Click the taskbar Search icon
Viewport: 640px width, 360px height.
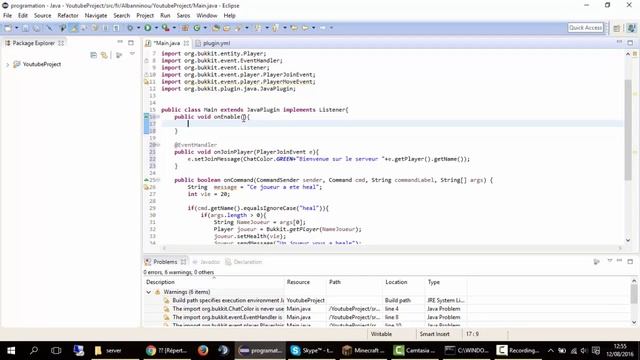[34, 350]
